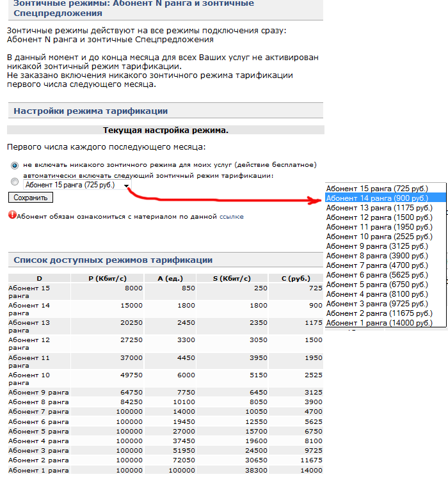Click 'Абонент 1 ранга' table row label
This screenshot has width=448, height=486.
point(40,470)
